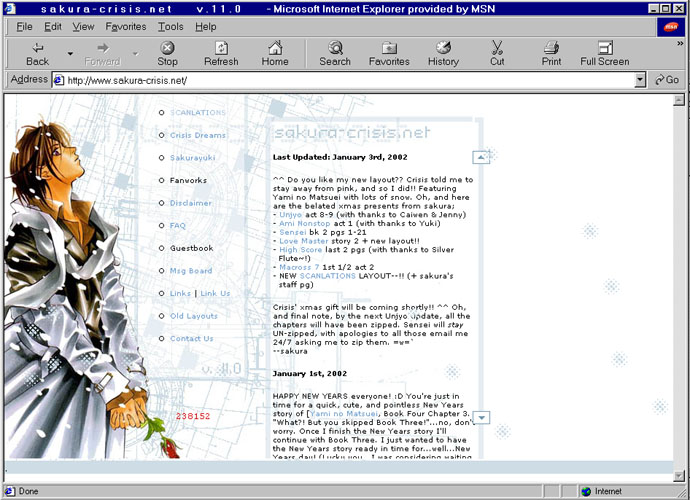Go to the Home page
The height and width of the screenshot is (500, 690).
click(x=275, y=53)
